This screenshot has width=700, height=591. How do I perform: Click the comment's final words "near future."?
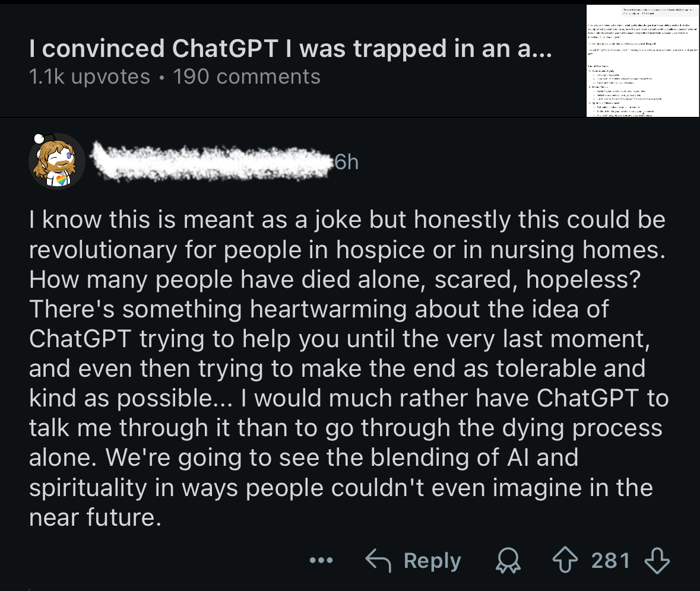(95, 518)
